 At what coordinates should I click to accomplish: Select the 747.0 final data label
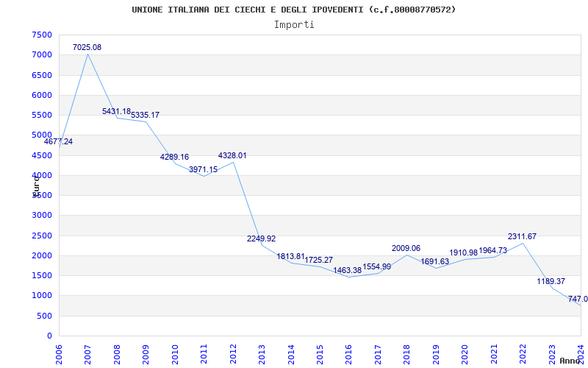point(578,299)
